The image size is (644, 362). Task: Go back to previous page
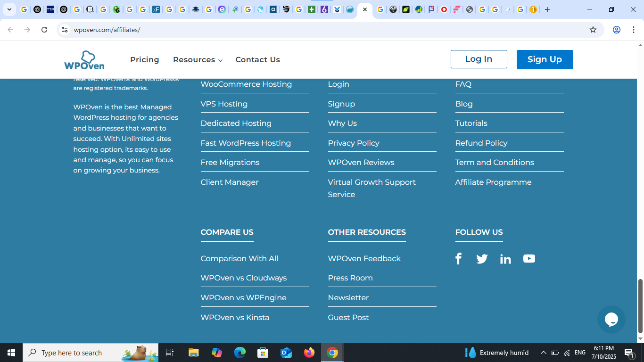click(10, 30)
